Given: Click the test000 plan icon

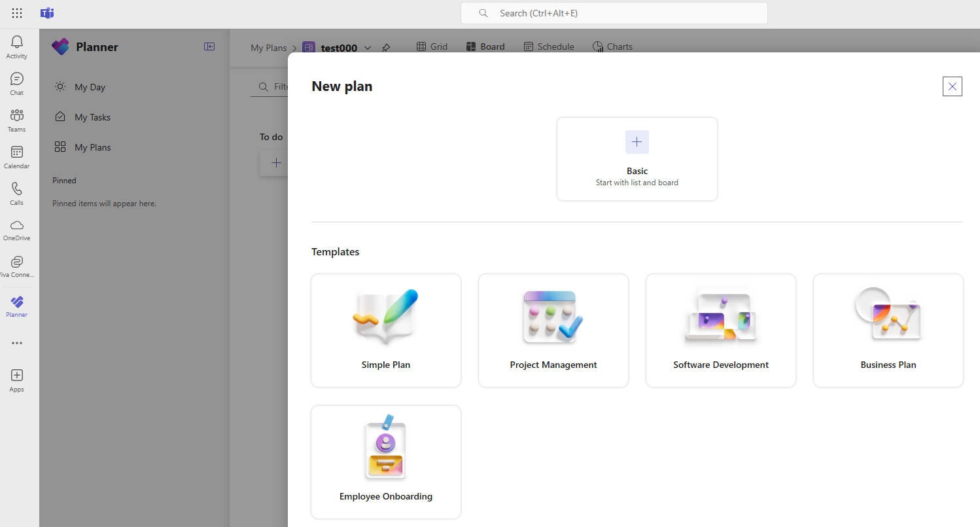Looking at the screenshot, I should coord(309,47).
